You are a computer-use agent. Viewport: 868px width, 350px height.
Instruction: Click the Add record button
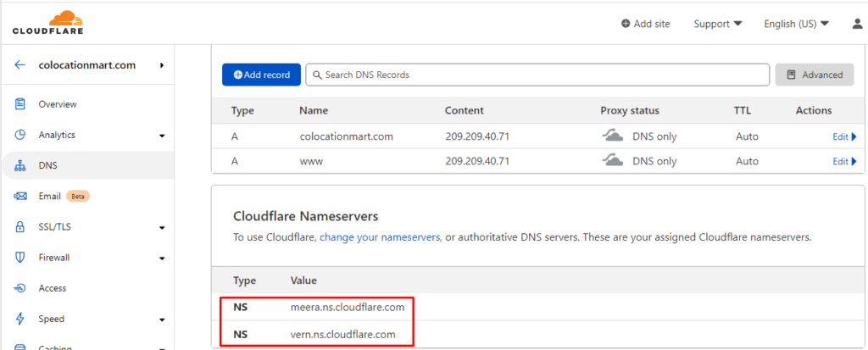pyautogui.click(x=261, y=75)
